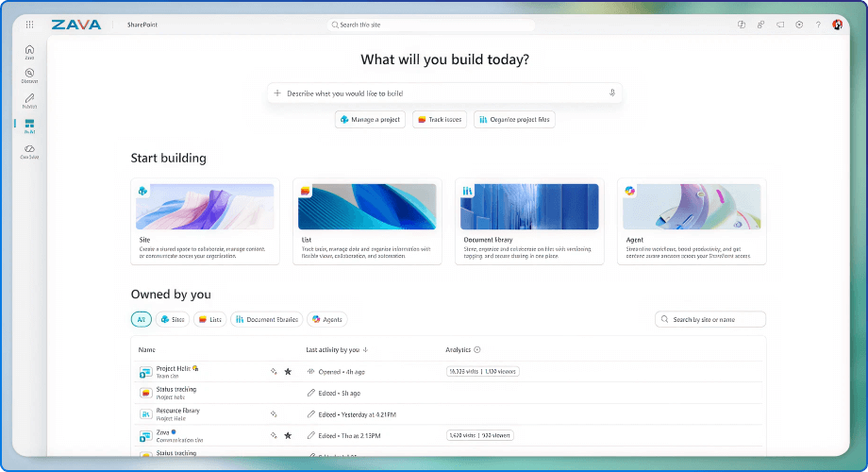This screenshot has width=868, height=472.
Task: Click sparkle icon in Resource library row
Action: [274, 413]
